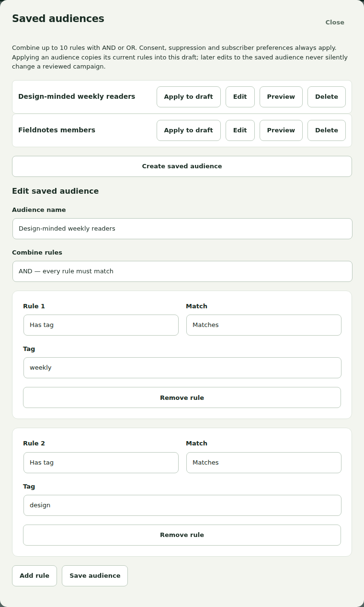Delete Design-minded weekly readers audience
The height and width of the screenshot is (607, 364).
tap(327, 97)
